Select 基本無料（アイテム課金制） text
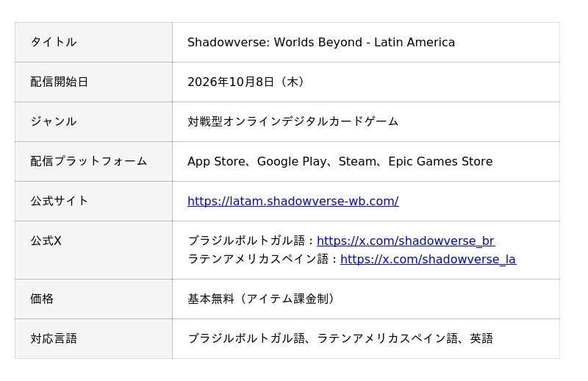 click(262, 299)
